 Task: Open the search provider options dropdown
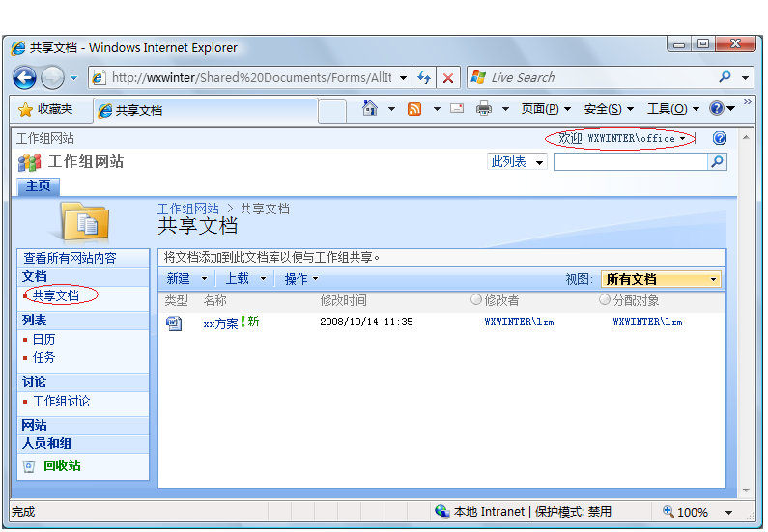tap(745, 78)
